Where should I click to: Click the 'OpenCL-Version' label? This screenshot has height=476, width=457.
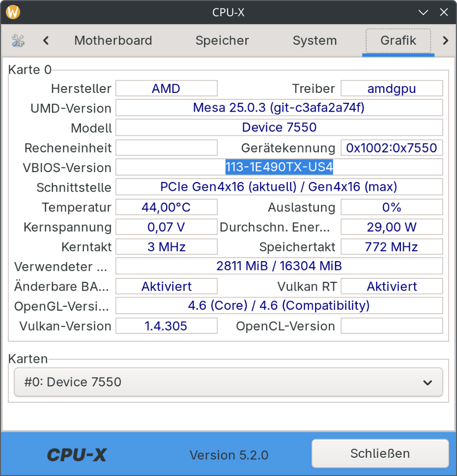286,326
